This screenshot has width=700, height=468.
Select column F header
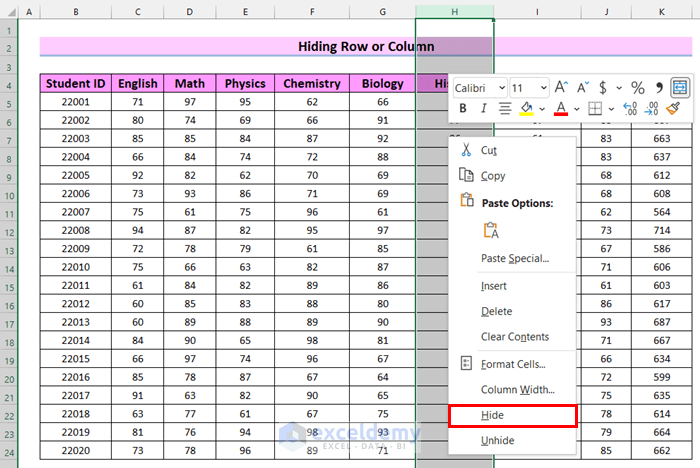312,12
